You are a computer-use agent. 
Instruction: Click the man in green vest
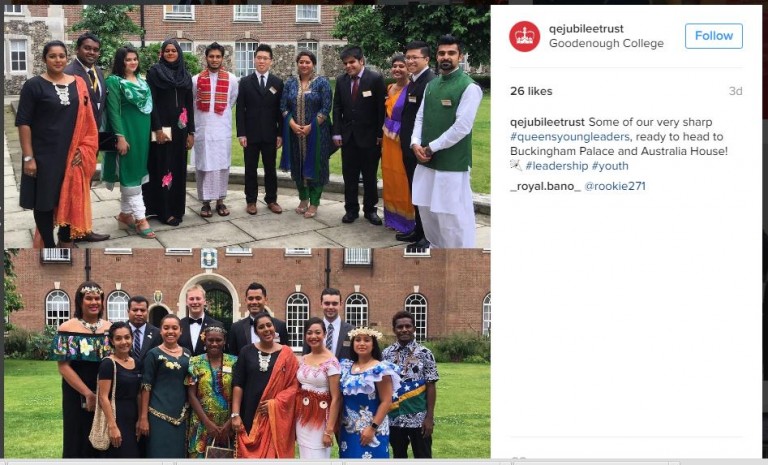pos(445,142)
